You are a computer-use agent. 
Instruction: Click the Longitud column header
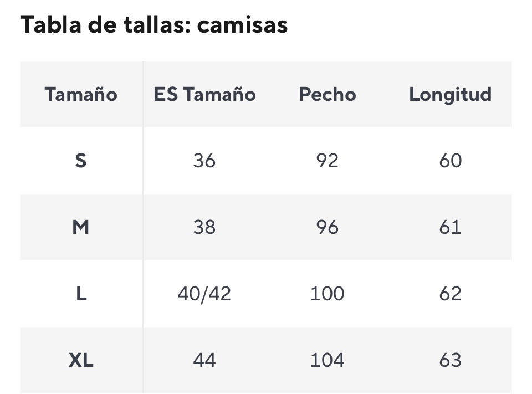click(x=450, y=94)
